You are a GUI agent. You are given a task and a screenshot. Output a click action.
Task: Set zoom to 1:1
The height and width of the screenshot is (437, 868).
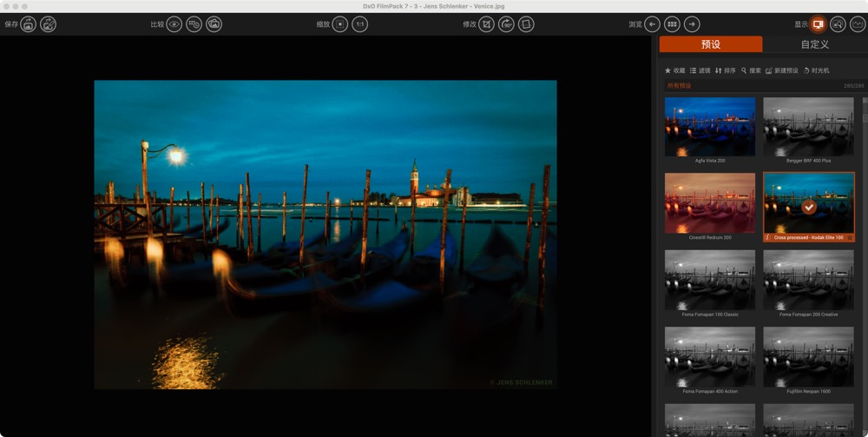point(360,24)
